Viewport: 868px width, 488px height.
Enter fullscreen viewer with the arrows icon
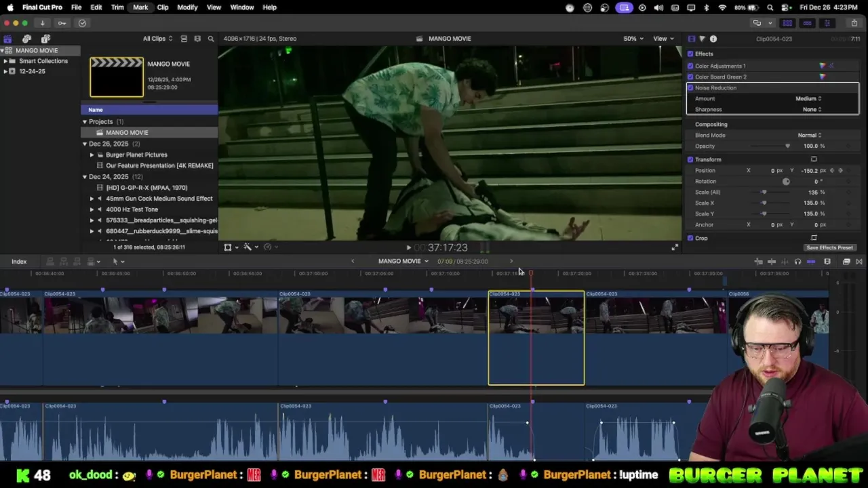pos(674,247)
